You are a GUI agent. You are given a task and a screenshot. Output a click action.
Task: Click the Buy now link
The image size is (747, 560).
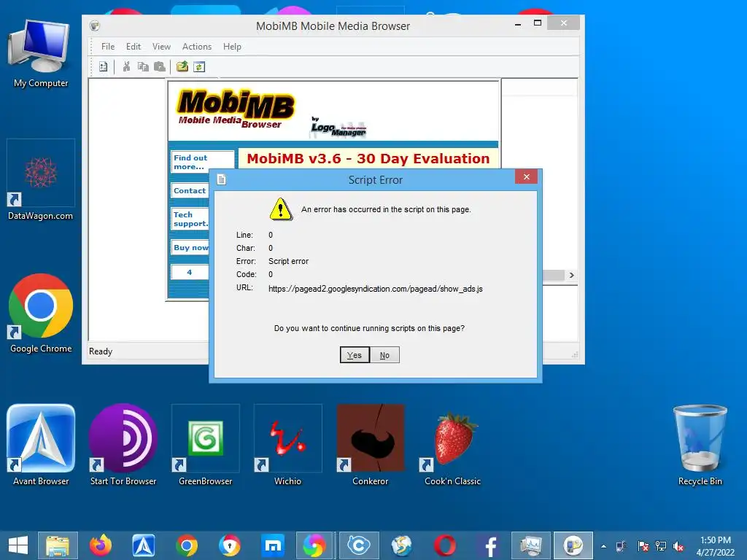[190, 248]
